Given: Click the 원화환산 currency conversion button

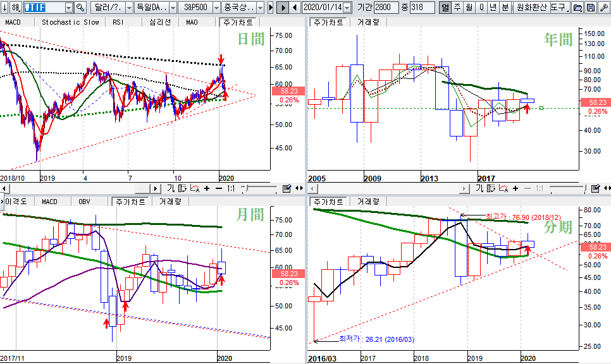Looking at the screenshot, I should click(x=531, y=7).
